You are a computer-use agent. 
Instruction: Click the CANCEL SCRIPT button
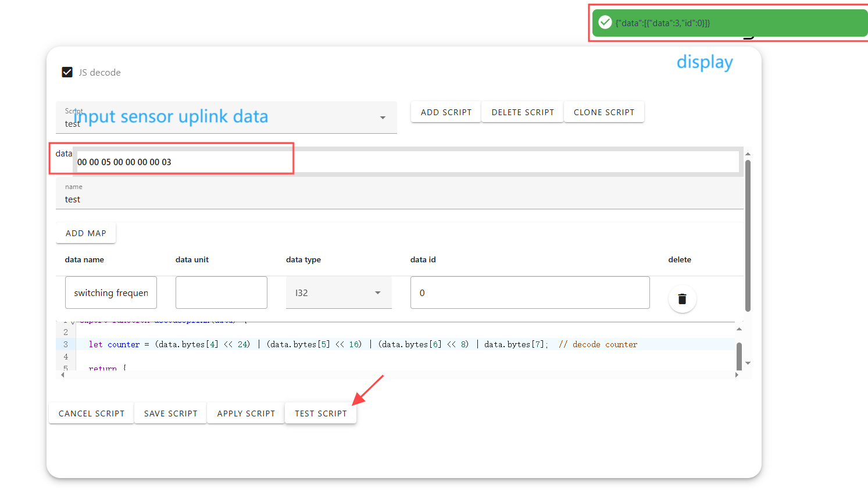click(91, 414)
